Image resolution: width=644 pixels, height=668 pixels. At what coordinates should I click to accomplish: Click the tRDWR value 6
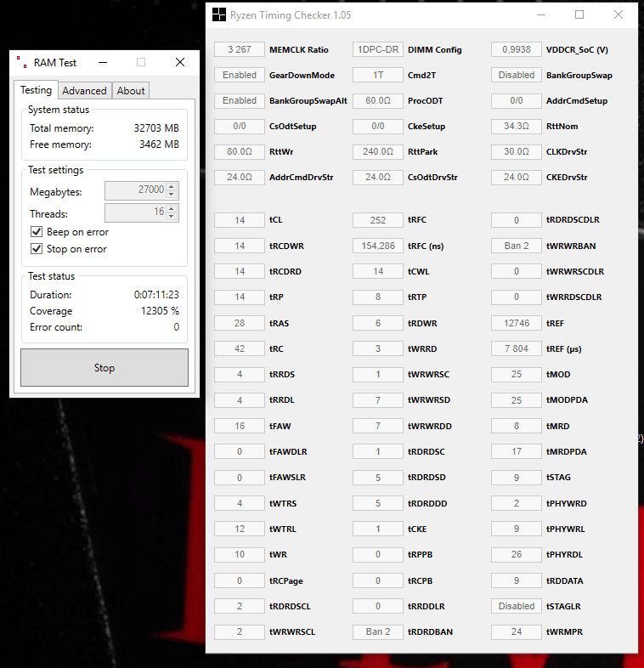click(378, 323)
